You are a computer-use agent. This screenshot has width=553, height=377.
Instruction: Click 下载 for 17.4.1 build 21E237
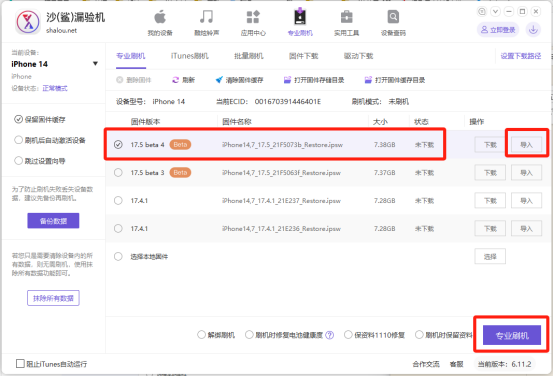(490, 201)
